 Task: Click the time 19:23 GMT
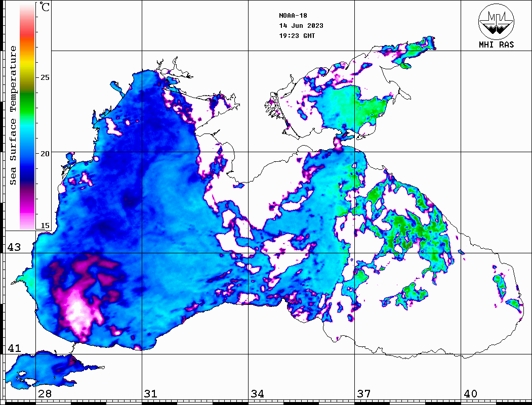pos(297,35)
